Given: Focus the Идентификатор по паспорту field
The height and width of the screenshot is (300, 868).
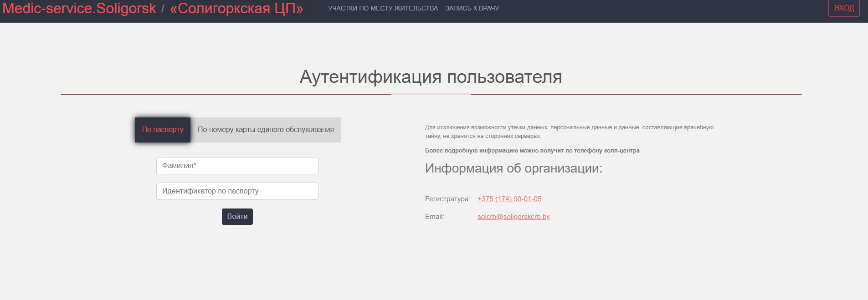Looking at the screenshot, I should coord(237,191).
